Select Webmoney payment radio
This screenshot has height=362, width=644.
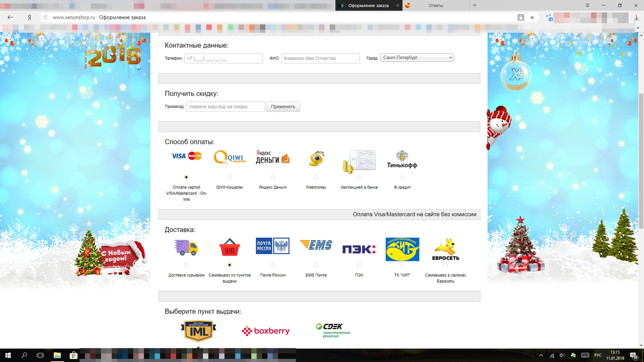click(x=316, y=177)
